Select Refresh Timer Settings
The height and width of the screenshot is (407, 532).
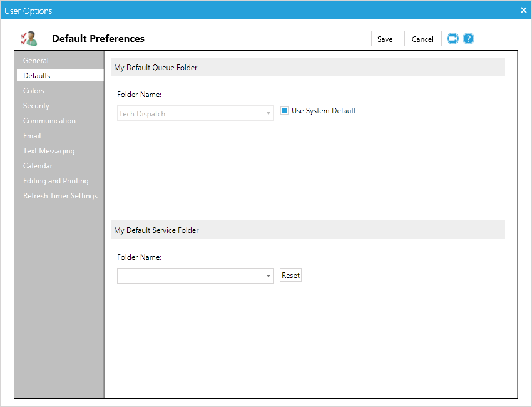point(60,196)
